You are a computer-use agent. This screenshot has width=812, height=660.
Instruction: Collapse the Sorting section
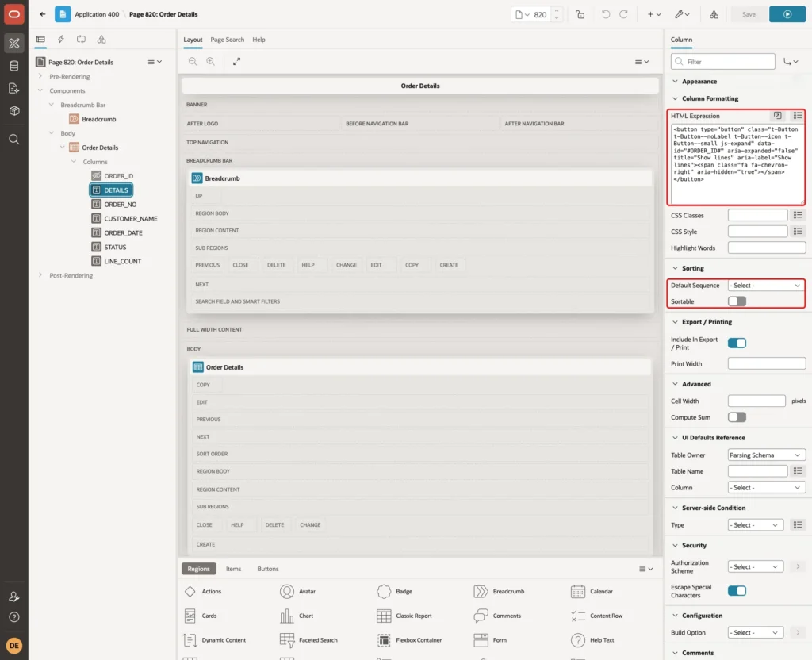click(x=675, y=268)
